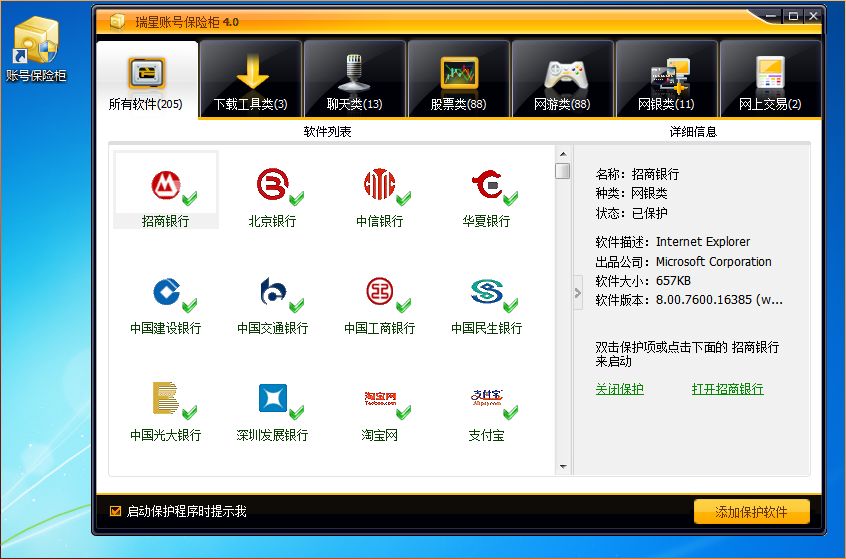
Task: Click the 出品公司: Microsoft Corporation text
Action: point(684,262)
